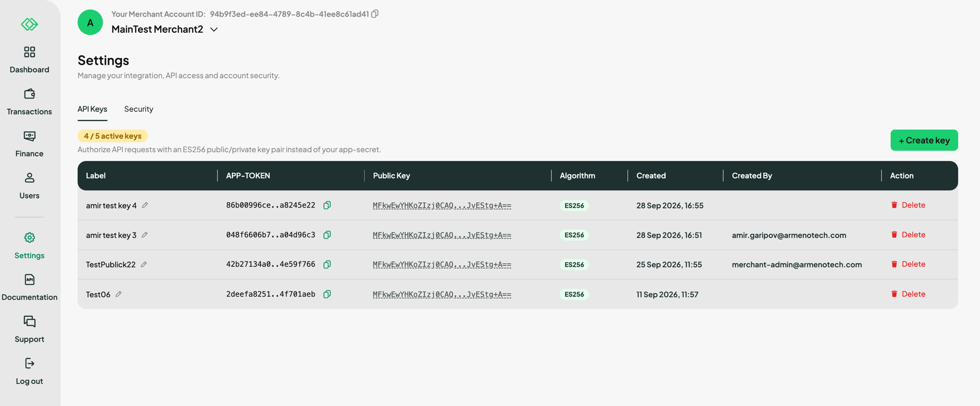Copy app-token 86b00996ce..a8245e22
Screen dimensions: 980x406
(327, 205)
